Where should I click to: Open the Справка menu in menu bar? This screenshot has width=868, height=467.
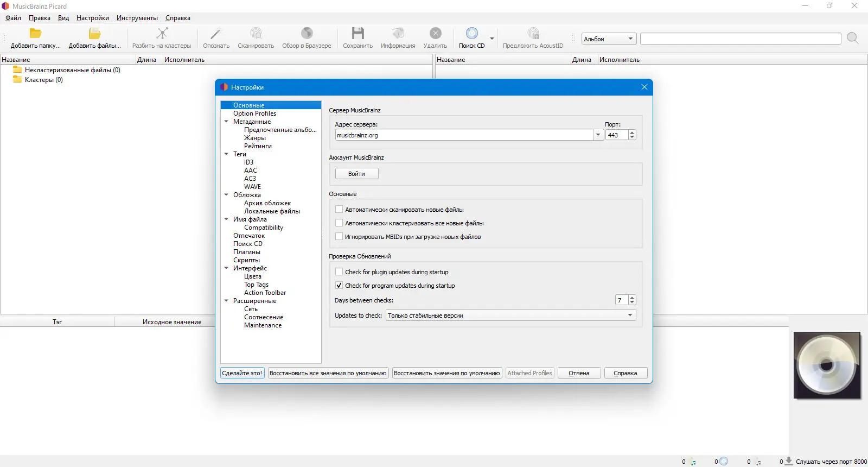click(x=178, y=18)
